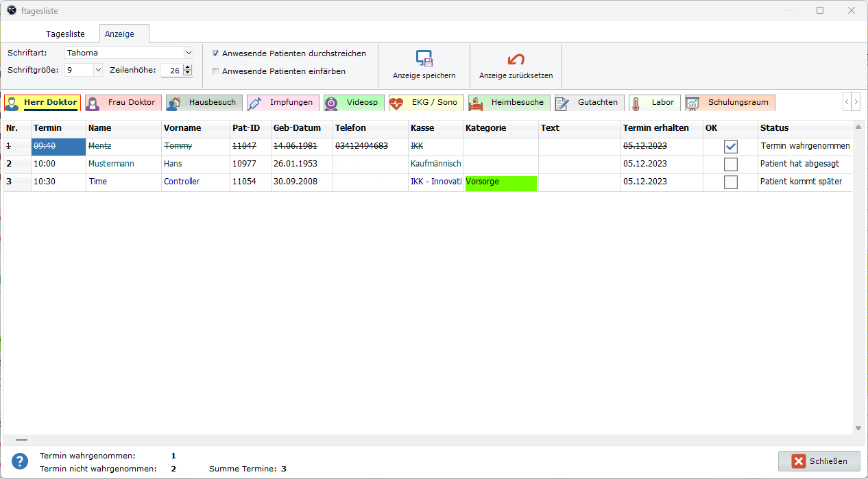Click the Schließen button

819,461
